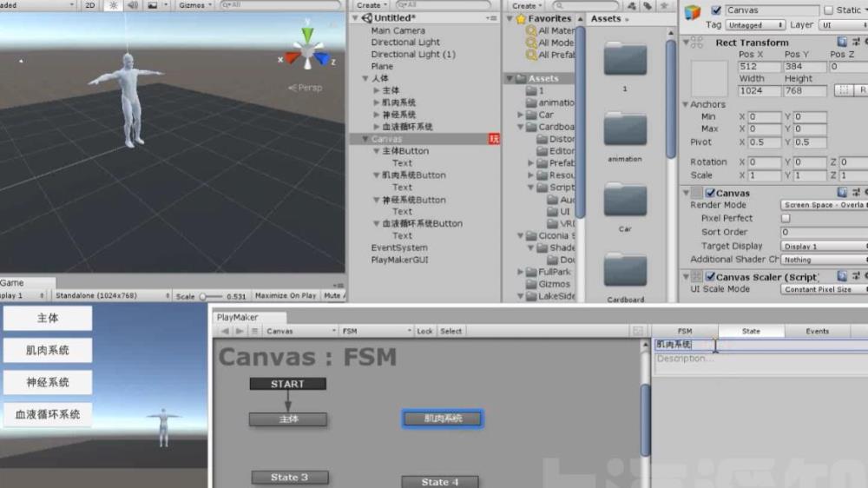This screenshot has width=868, height=488.
Task: Open Render Mode dropdown
Action: pos(823,206)
